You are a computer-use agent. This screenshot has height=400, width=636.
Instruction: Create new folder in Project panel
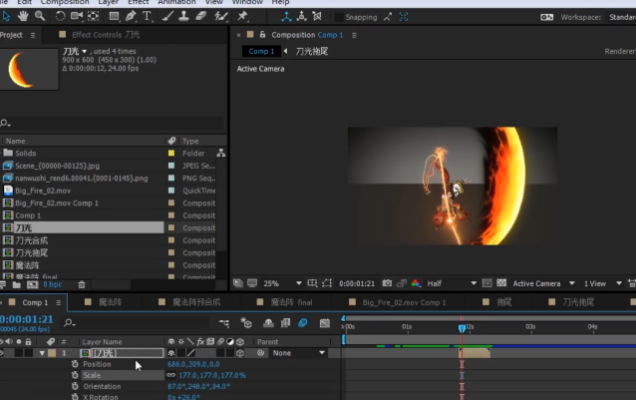tap(17, 285)
